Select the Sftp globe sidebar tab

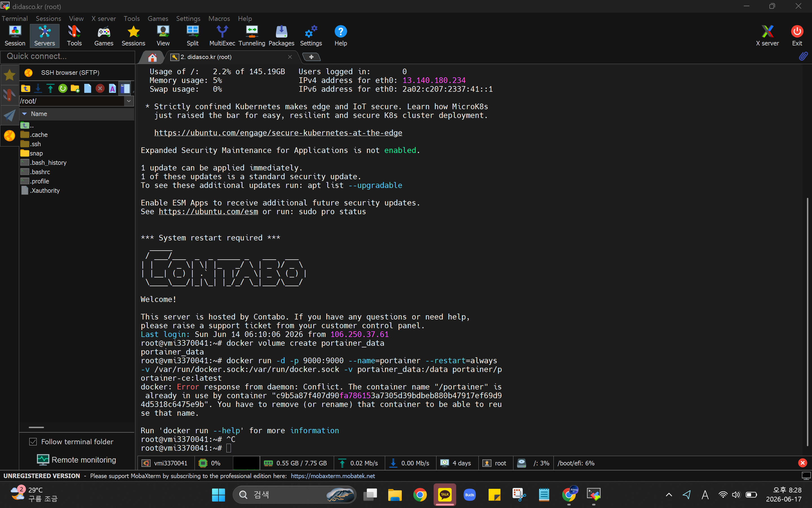click(x=9, y=136)
